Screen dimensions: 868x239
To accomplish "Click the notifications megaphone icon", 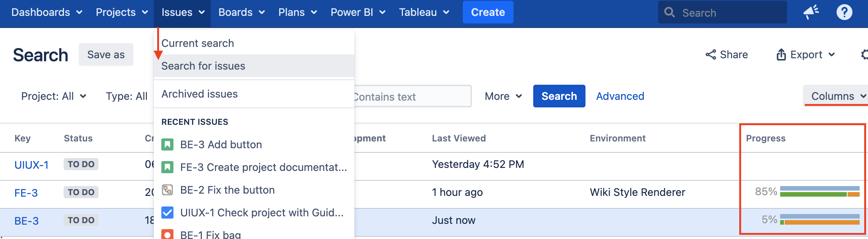I will (x=811, y=12).
